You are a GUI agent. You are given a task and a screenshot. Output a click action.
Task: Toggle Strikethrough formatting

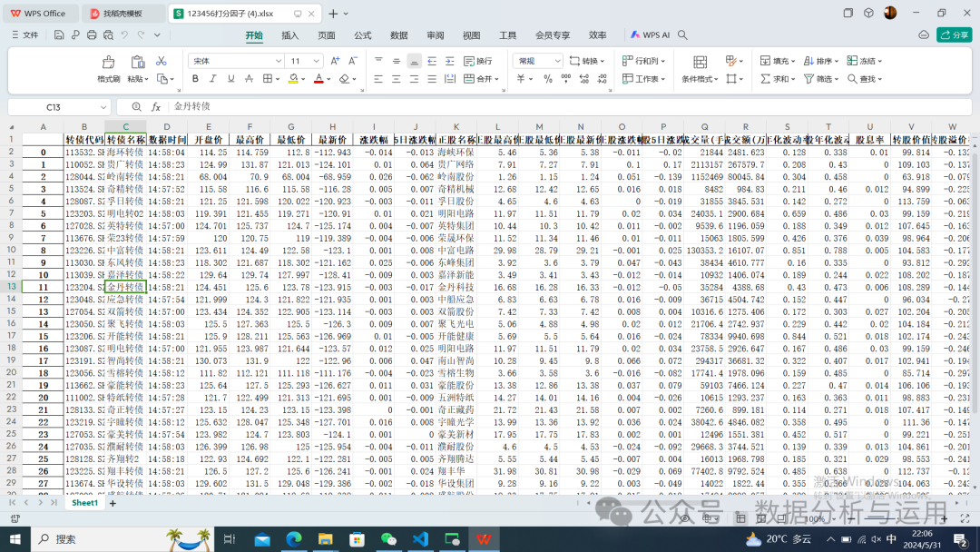[x=249, y=79]
